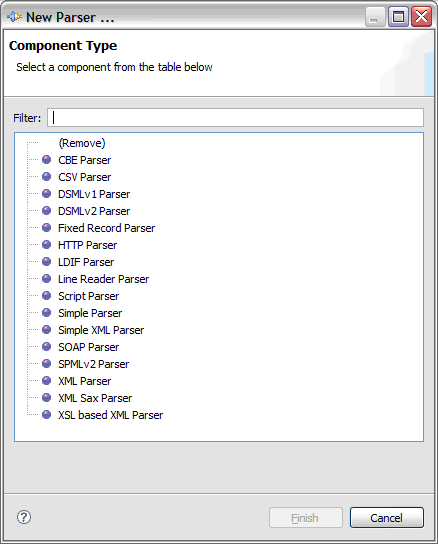The width and height of the screenshot is (438, 544).
Task: Click the sphere icon beside HTTP Parser
Action: [x=47, y=245]
